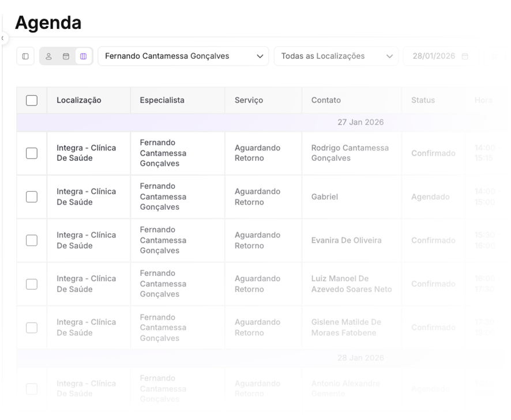Select the columns table view icon

coord(83,56)
